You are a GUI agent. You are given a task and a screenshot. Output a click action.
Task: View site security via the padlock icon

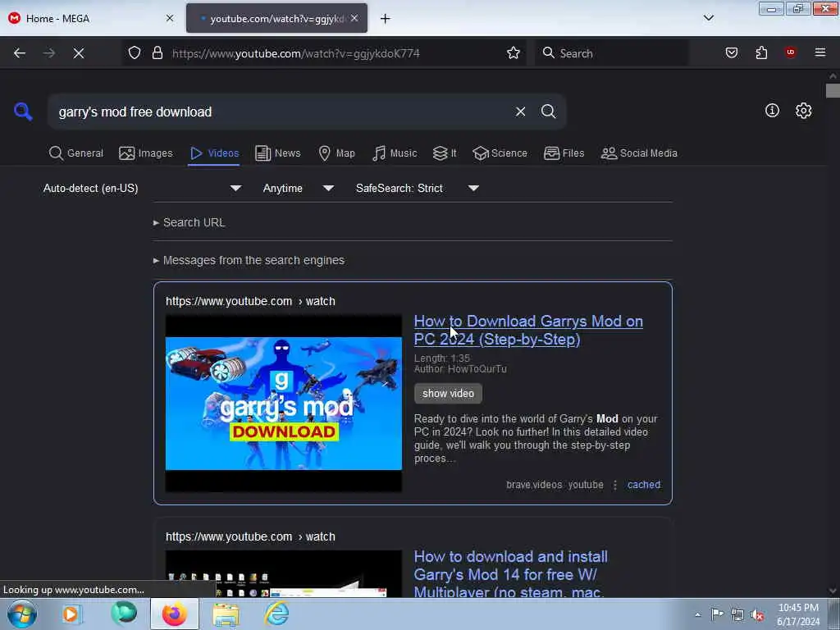(x=157, y=52)
